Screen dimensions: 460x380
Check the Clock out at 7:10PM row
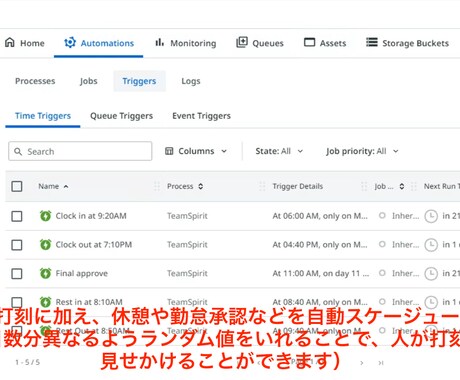pyautogui.click(x=17, y=245)
